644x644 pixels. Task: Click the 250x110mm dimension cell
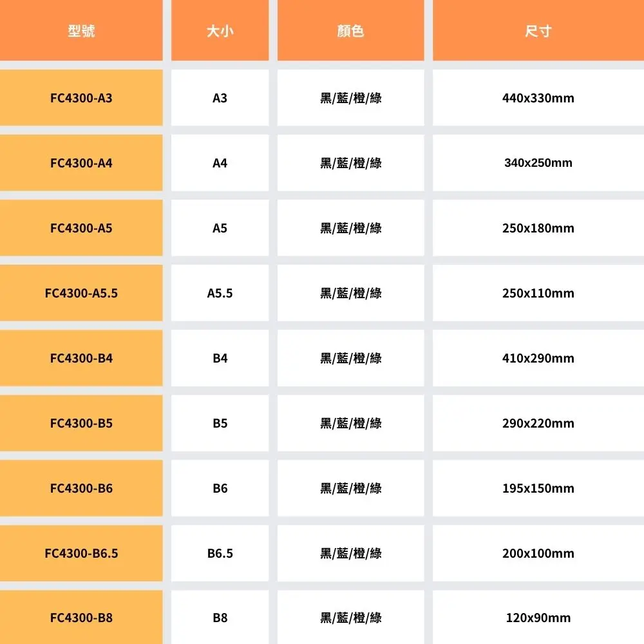(x=538, y=293)
